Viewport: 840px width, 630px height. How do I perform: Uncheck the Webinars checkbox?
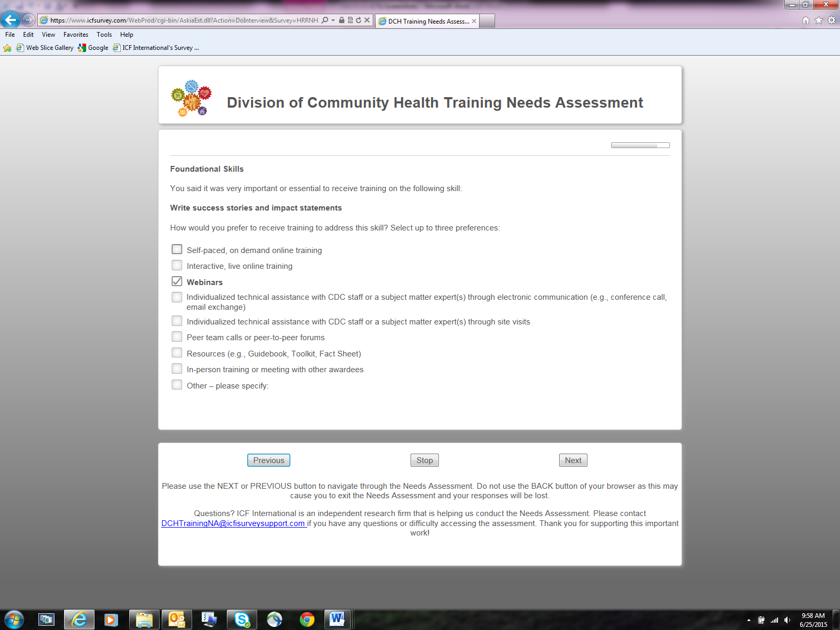[x=177, y=281]
